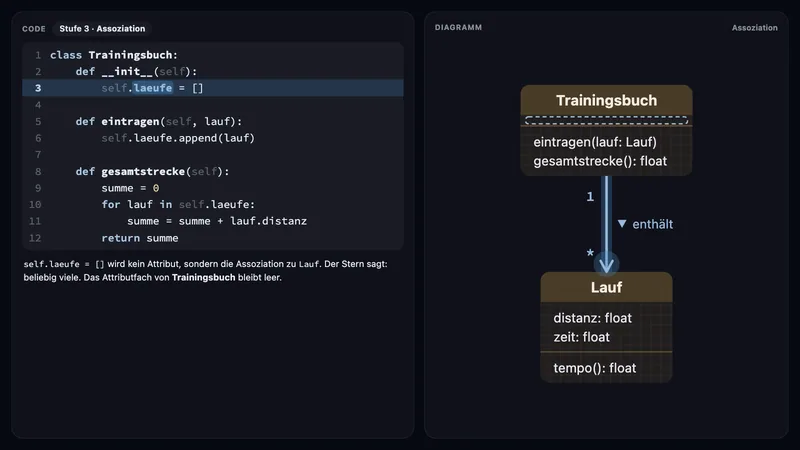
Task: Click the 'Assoziation' label in diagram header
Action: 755,28
